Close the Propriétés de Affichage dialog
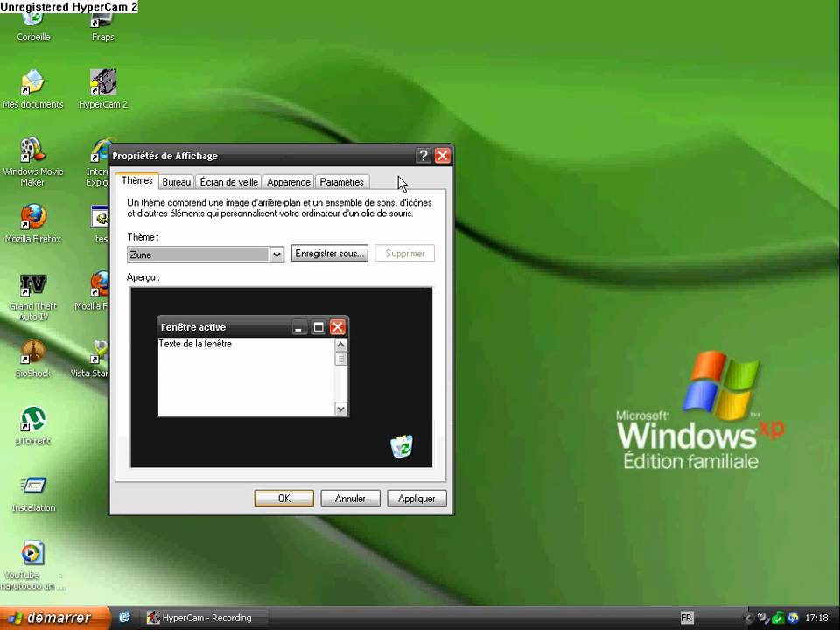Screen dimensions: 840x630 coord(443,156)
